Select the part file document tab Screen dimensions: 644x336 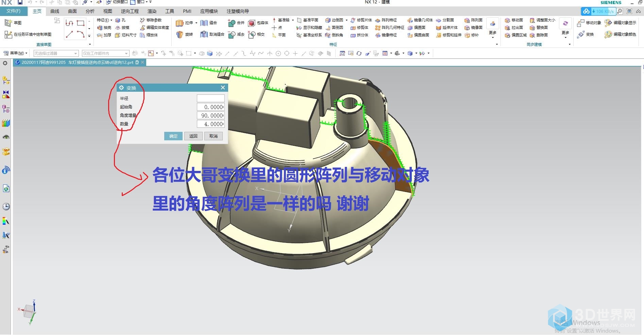pyautogui.click(x=79, y=63)
